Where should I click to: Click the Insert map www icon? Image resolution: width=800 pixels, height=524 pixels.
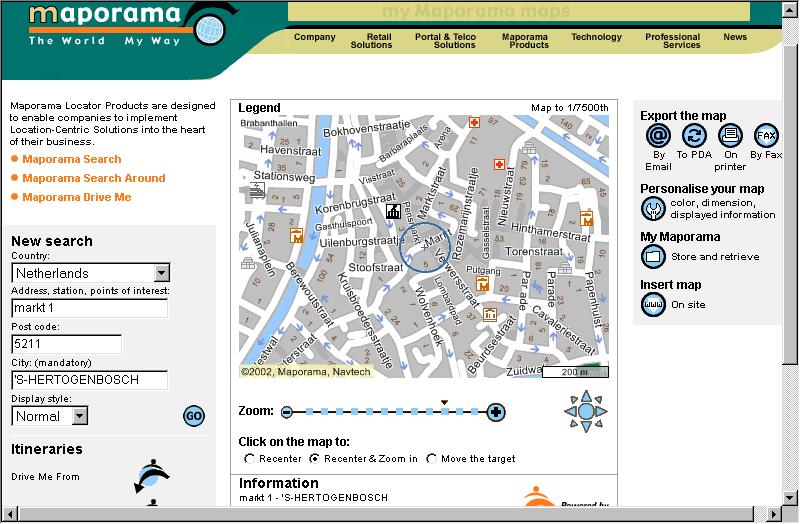click(x=653, y=305)
